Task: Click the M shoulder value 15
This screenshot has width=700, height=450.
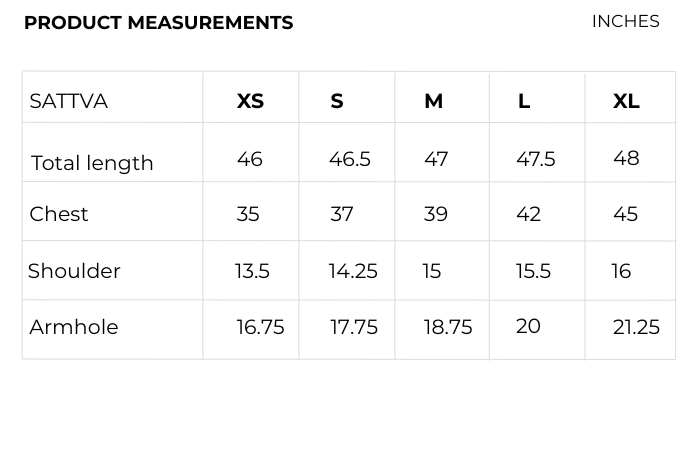Action: click(x=432, y=271)
